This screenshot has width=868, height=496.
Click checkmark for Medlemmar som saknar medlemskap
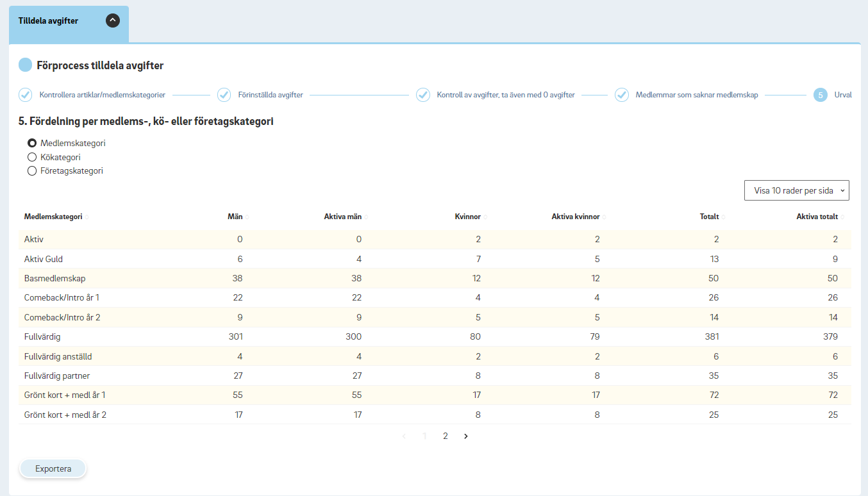(x=622, y=95)
